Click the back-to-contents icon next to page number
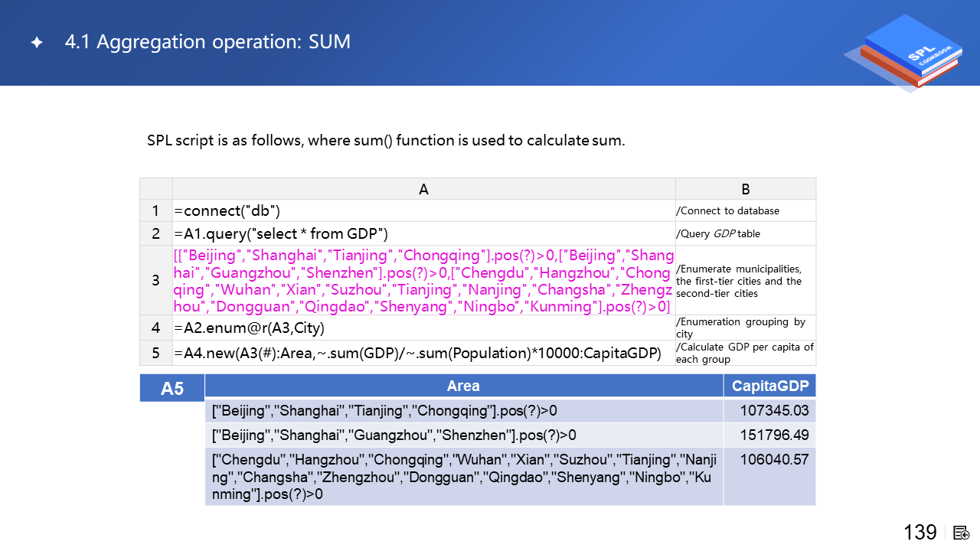This screenshot has width=980, height=551. (x=962, y=533)
